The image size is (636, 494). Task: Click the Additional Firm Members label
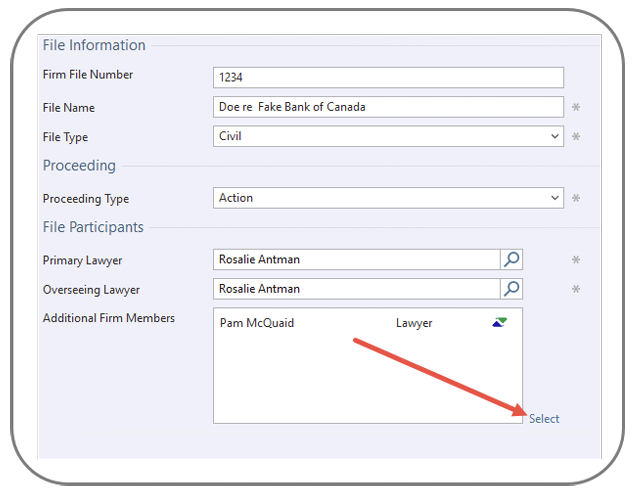point(109,318)
